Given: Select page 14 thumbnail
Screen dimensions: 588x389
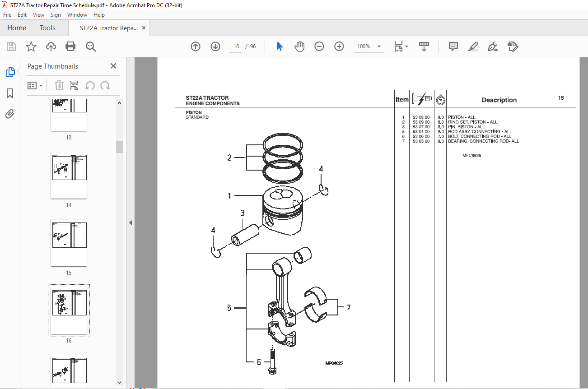Looking at the screenshot, I should click(69, 176).
